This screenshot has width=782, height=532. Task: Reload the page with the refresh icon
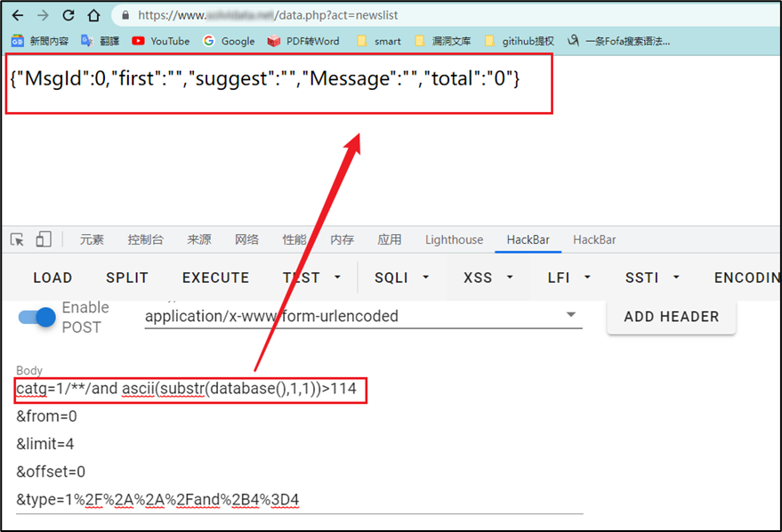pos(69,15)
